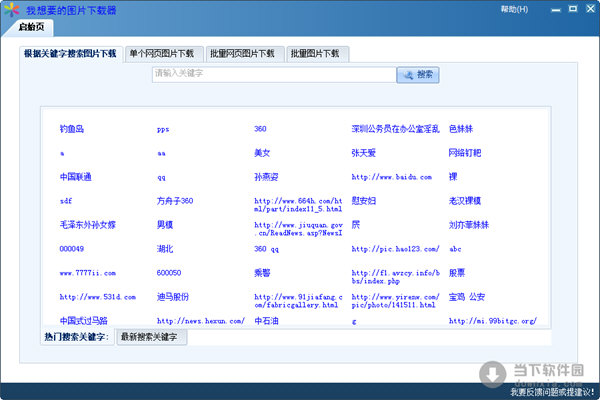Click the 老汉裸模 keyword link
600x400 pixels.
click(465, 201)
